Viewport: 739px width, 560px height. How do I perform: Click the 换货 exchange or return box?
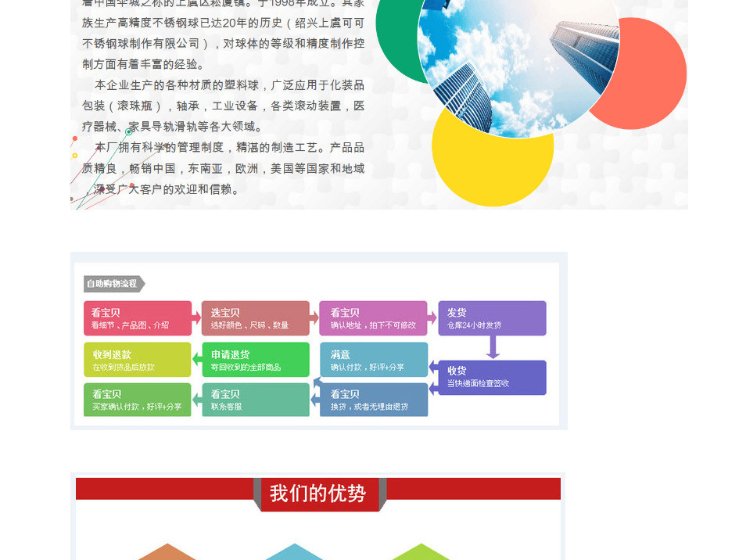click(373, 400)
